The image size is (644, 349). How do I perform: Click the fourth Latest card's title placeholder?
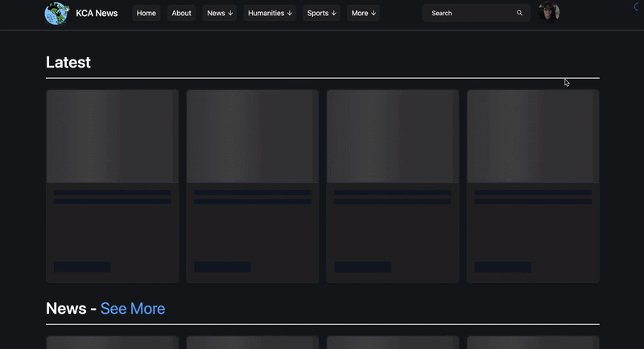(x=532, y=193)
